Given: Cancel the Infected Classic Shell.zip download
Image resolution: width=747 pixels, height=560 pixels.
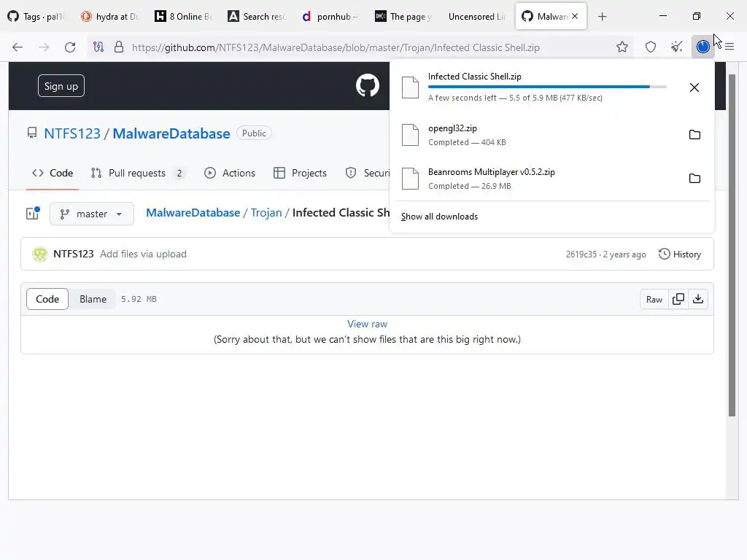Looking at the screenshot, I should (x=694, y=87).
